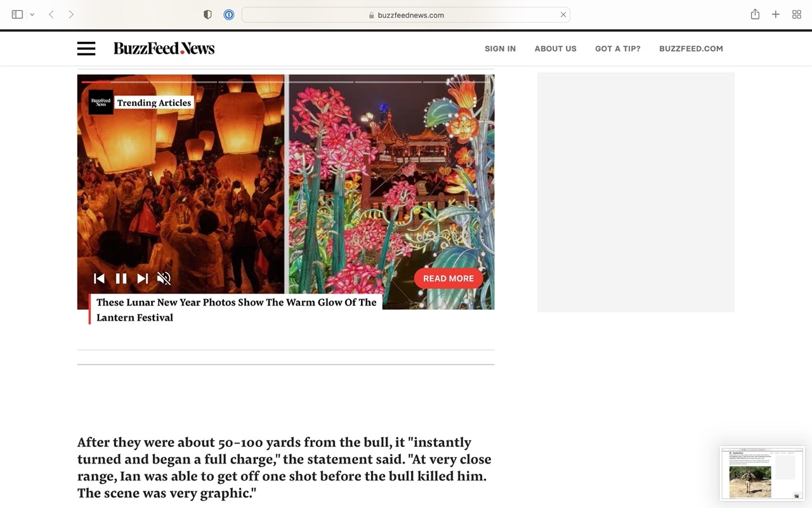
Task: Open the privacy report shield icon
Action: (207, 15)
